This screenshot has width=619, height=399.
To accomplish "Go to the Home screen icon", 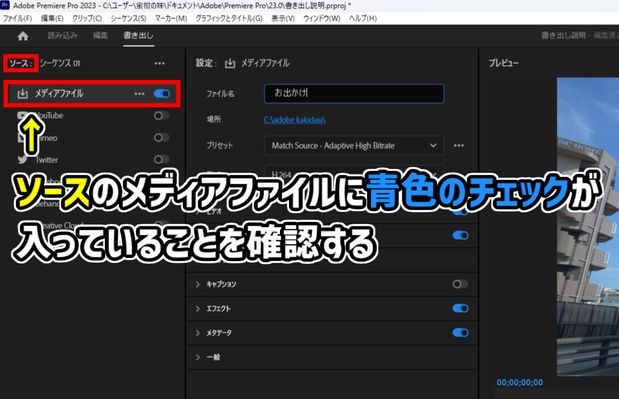I will click(23, 36).
